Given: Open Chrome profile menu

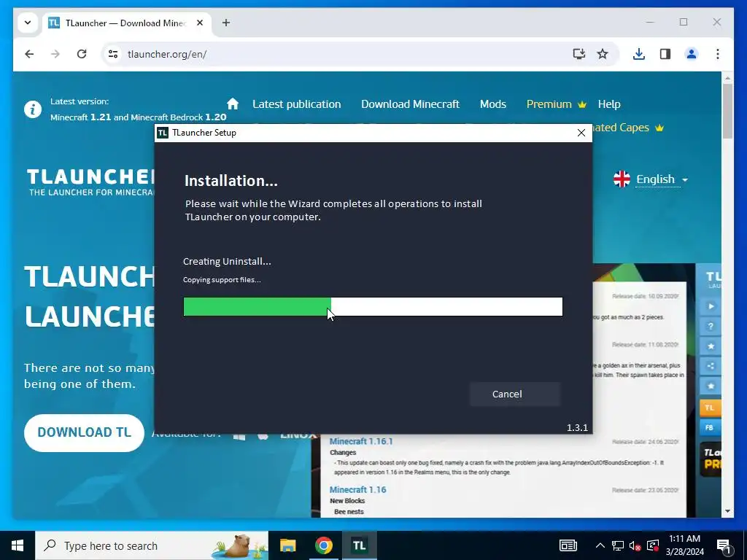Looking at the screenshot, I should click(x=692, y=54).
